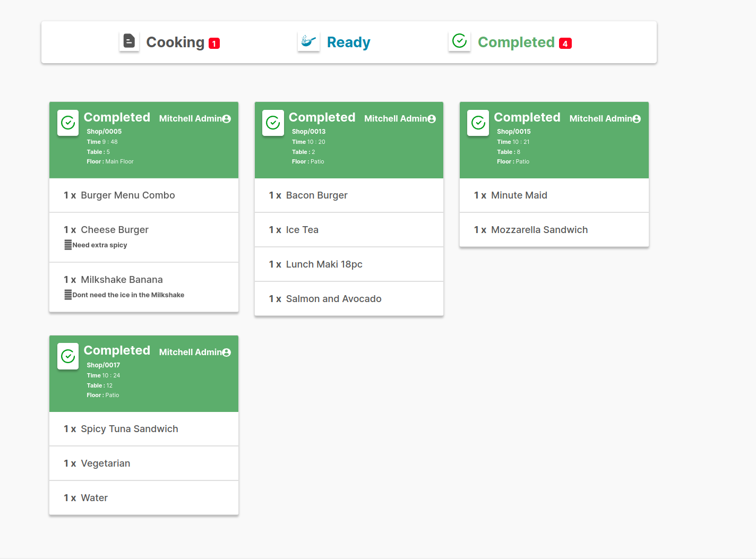Switch to the Ready tab
Image resolution: width=756 pixels, height=559 pixels.
[348, 42]
